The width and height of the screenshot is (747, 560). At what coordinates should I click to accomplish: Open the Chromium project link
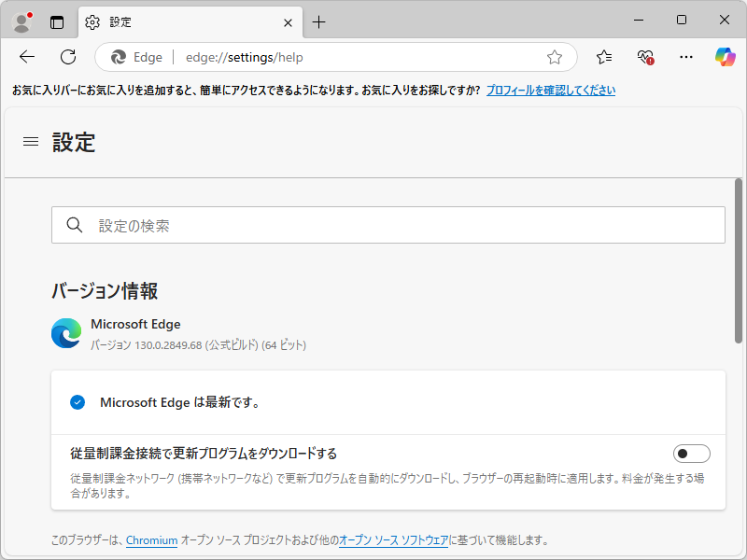[x=151, y=539]
